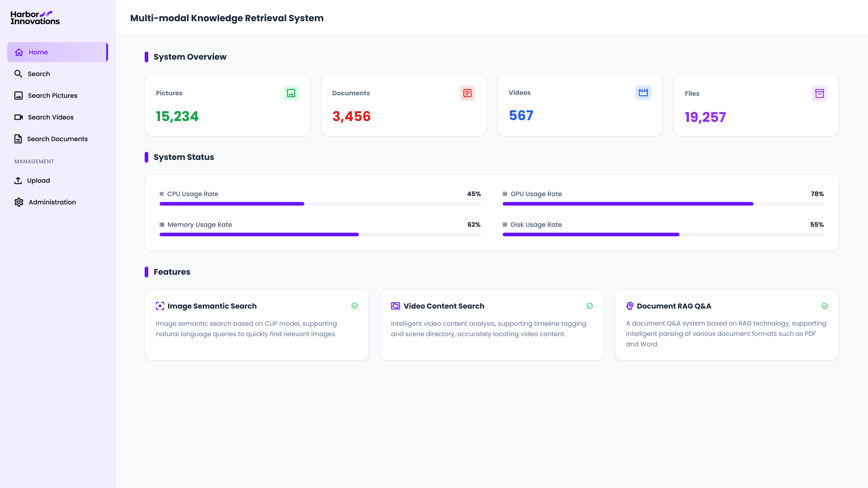868x488 pixels.
Task: Click the Search Pictures image icon
Action: [19, 96]
